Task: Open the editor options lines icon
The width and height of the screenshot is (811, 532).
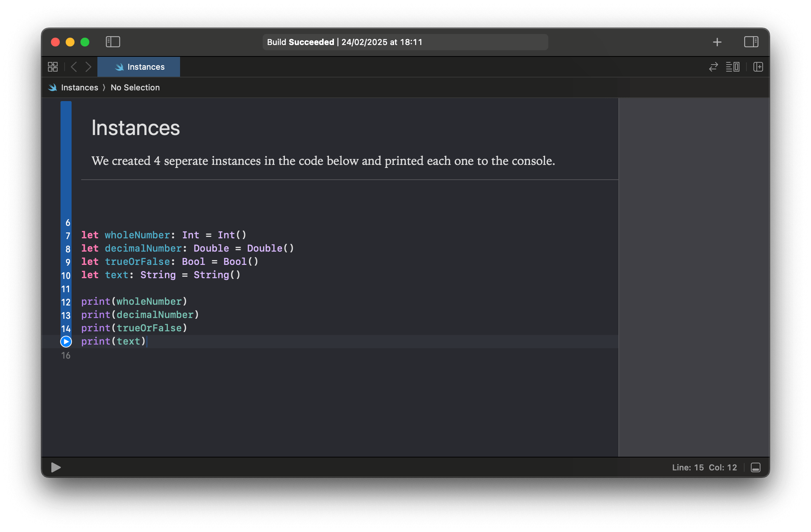Action: point(732,67)
